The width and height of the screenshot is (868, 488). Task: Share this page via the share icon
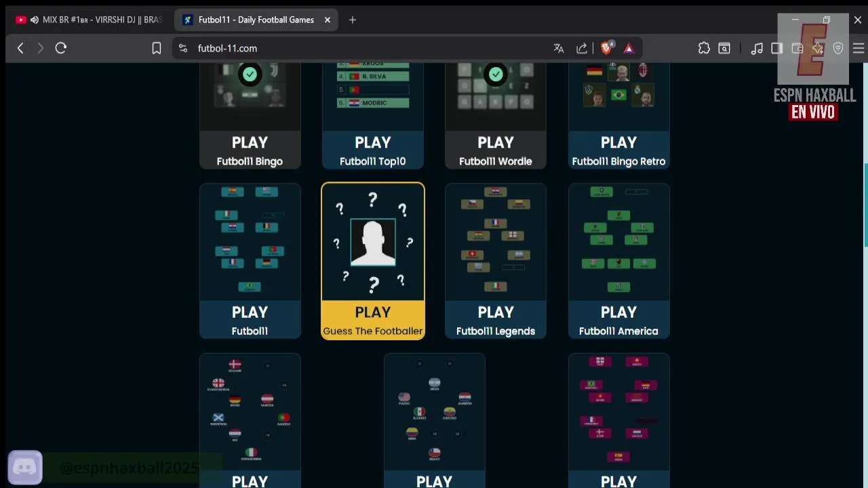tap(582, 48)
